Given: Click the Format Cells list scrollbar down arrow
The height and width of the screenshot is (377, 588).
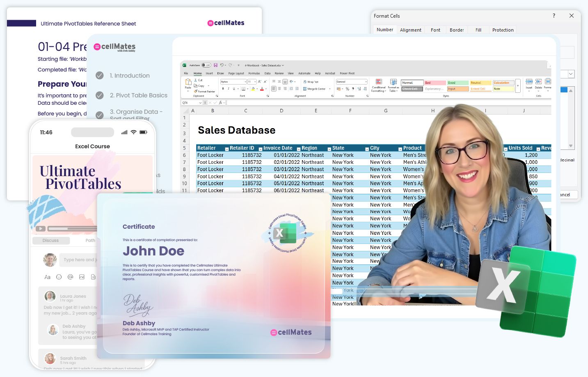Looking at the screenshot, I should tap(570, 146).
